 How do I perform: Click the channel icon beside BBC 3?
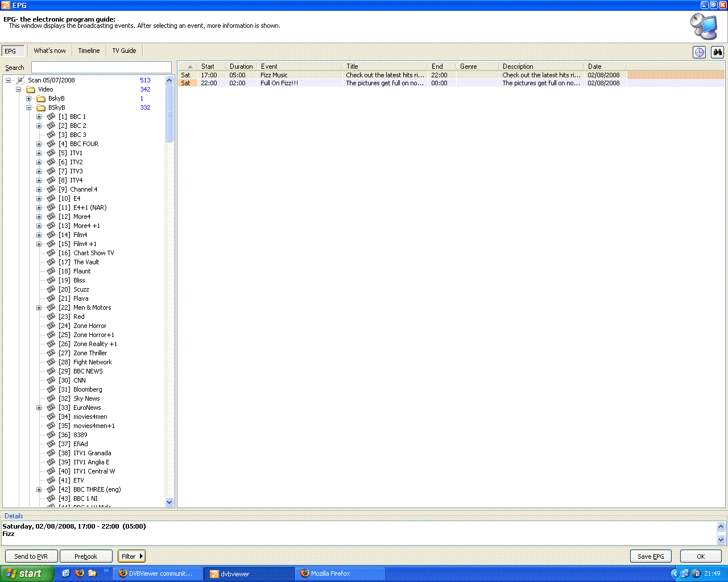click(x=51, y=135)
